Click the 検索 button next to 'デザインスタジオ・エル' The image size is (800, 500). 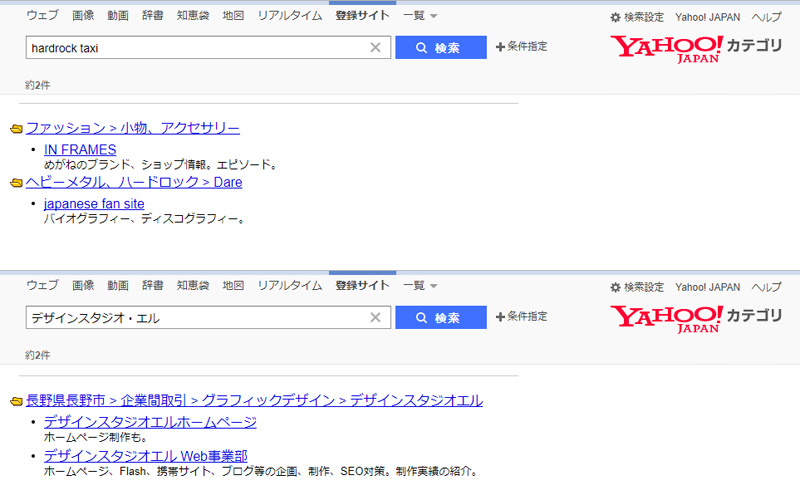click(441, 317)
